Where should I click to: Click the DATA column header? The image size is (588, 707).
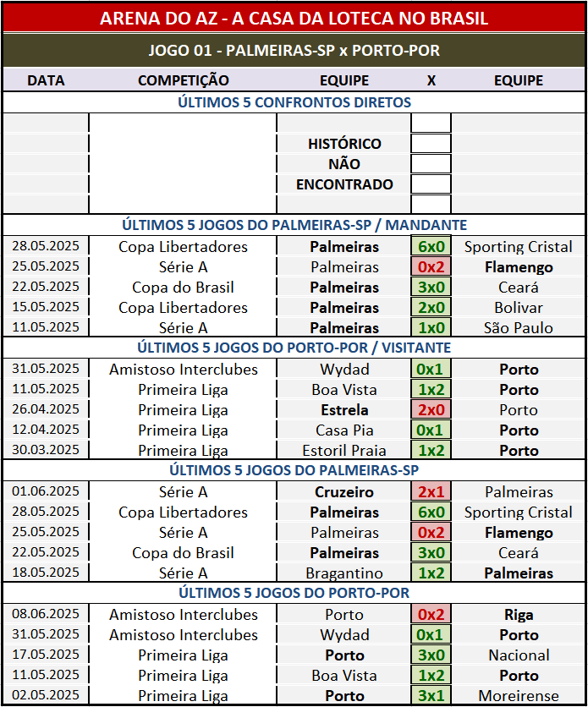[x=46, y=80]
